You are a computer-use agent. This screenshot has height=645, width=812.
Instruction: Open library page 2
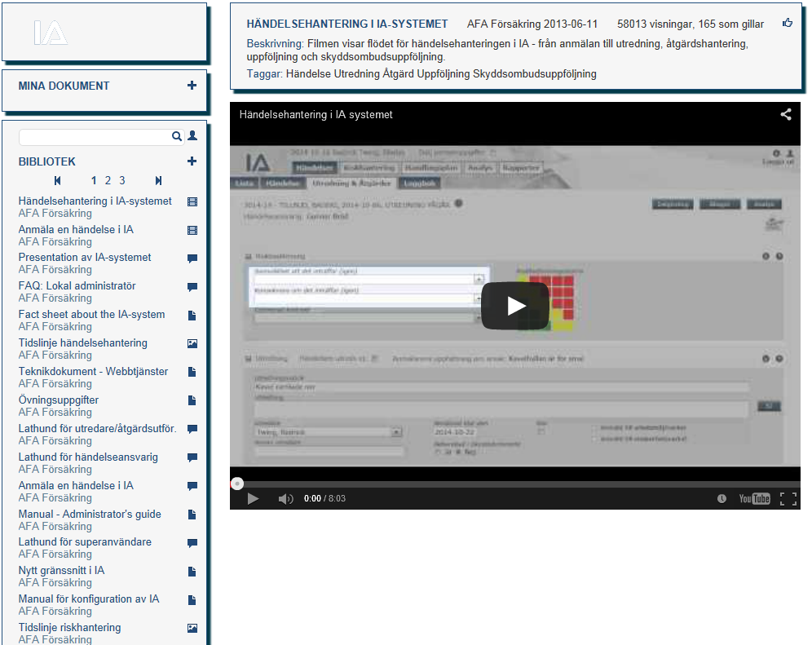108,180
